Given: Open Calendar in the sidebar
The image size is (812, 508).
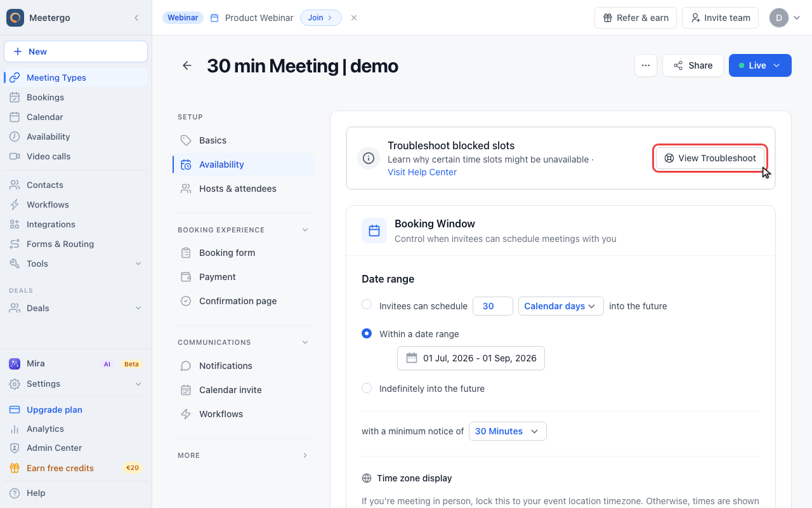Looking at the screenshot, I should point(76,117).
